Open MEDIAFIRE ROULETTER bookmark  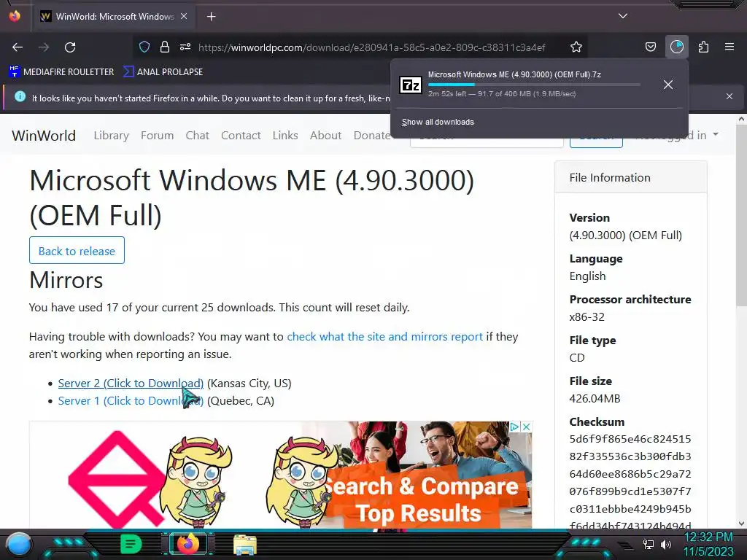(61, 72)
